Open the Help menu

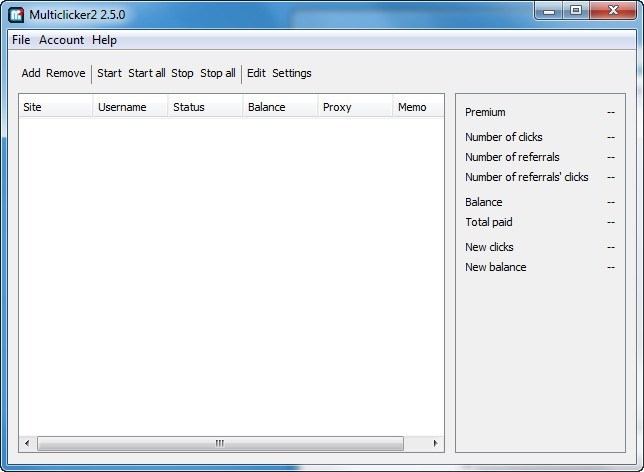(104, 40)
